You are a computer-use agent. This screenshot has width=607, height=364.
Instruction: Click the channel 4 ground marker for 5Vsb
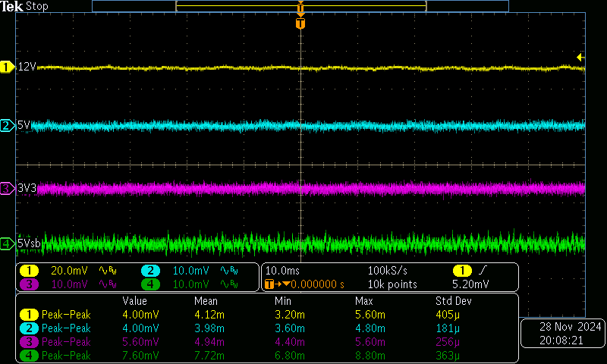tap(8, 243)
